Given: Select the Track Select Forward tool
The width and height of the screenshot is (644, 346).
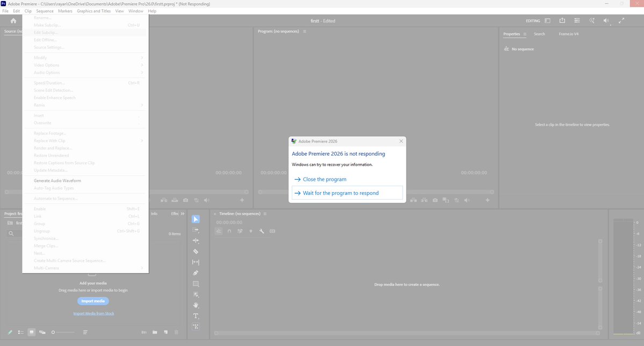Looking at the screenshot, I should tap(196, 230).
